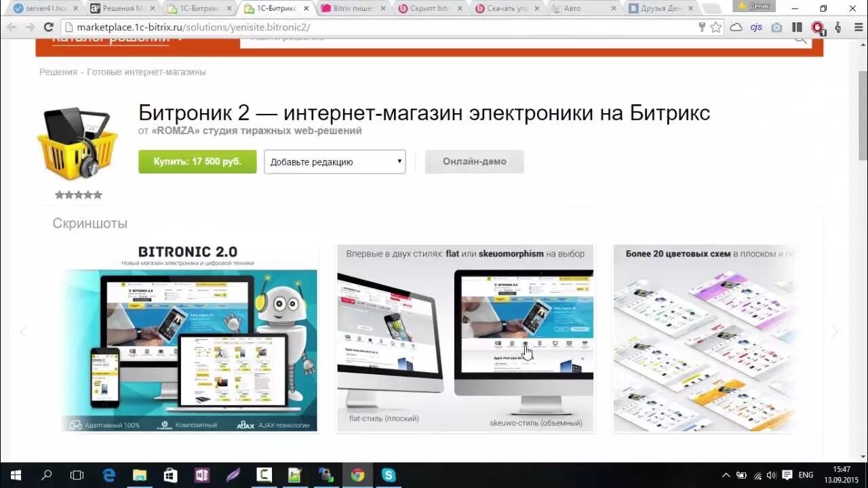Show the next screenshots with the right arrow
Image resolution: width=868 pixels, height=488 pixels.
(x=834, y=332)
